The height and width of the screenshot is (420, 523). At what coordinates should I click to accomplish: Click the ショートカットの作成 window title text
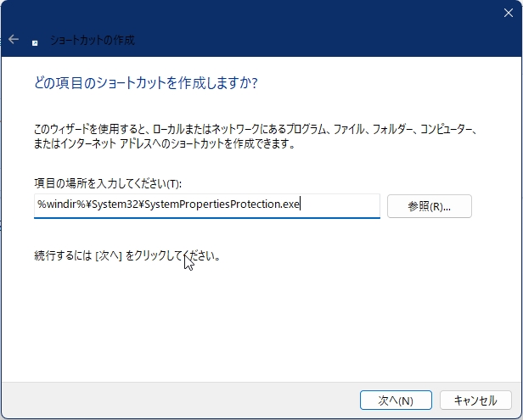(x=92, y=40)
